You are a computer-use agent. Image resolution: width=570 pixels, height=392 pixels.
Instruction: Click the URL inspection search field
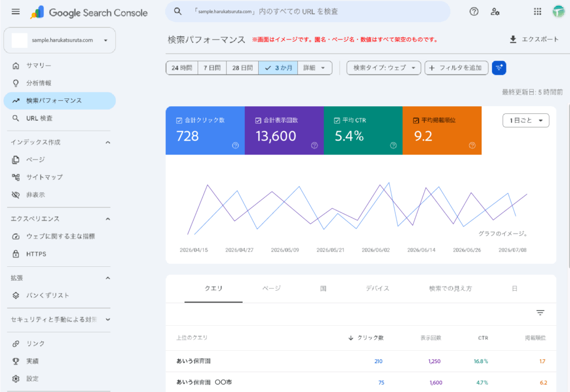(308, 12)
